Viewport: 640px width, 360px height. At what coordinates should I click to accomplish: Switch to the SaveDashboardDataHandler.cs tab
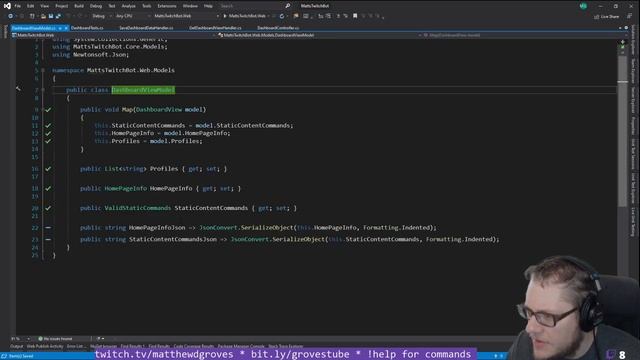click(146, 28)
